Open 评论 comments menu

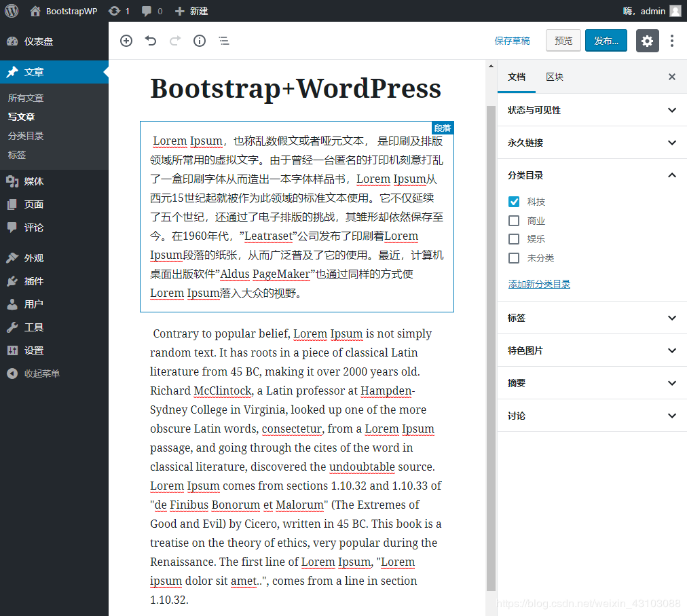54,228
